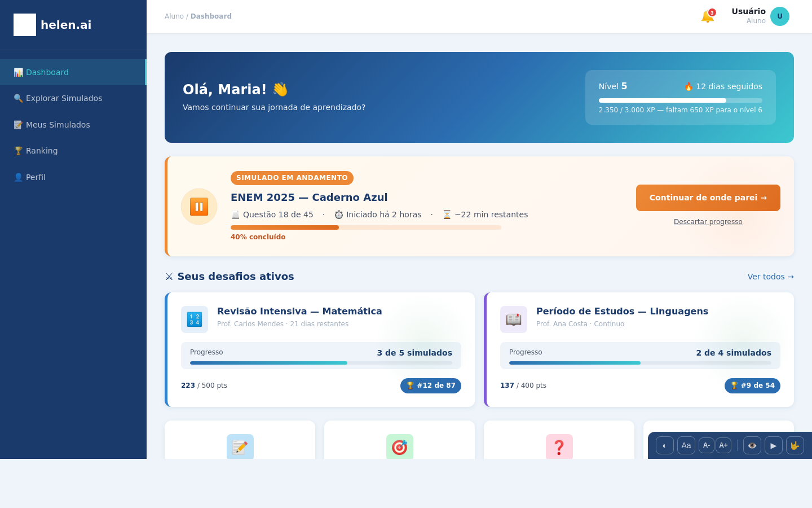Viewport: 812px width, 508px height.
Task: Toggle high contrast with the eye icon
Action: point(752,445)
